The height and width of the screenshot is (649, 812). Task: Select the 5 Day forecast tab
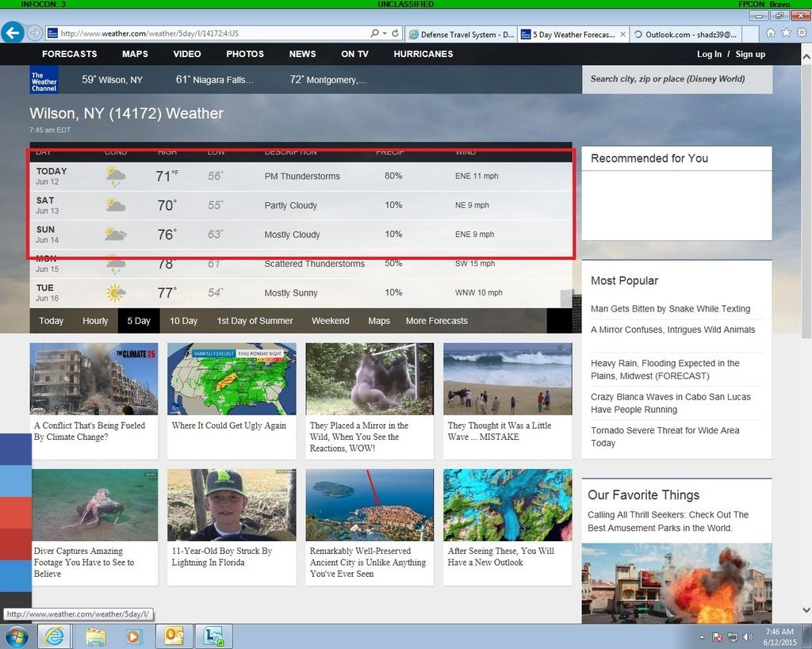[139, 321]
